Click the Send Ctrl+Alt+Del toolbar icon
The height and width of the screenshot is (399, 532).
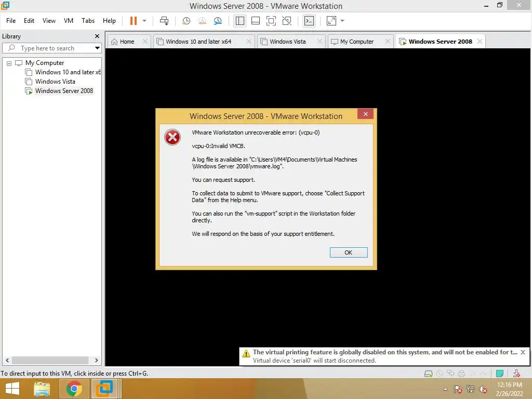click(x=164, y=21)
